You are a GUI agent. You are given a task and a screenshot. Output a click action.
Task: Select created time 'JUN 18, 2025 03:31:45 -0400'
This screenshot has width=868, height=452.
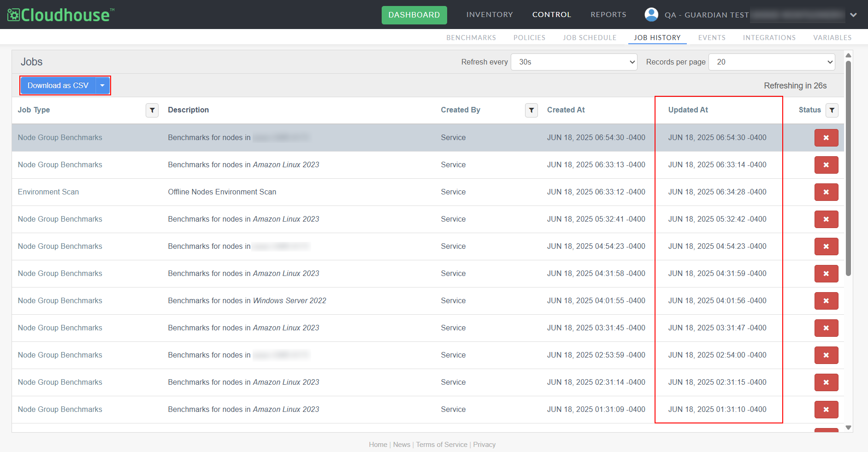click(596, 328)
